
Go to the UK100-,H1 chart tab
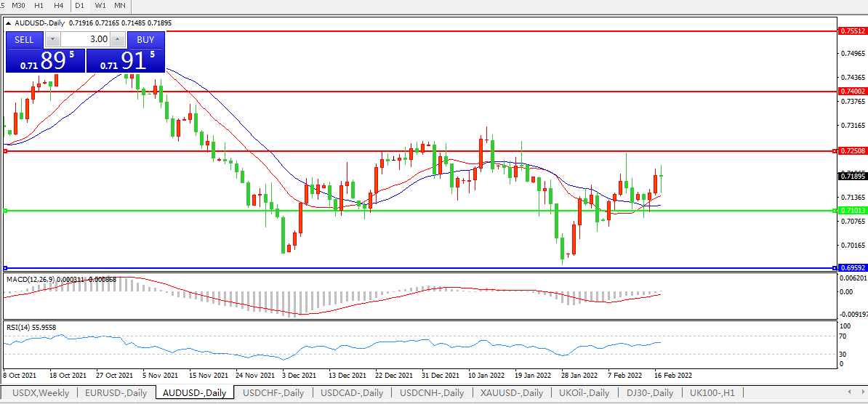tap(712, 393)
